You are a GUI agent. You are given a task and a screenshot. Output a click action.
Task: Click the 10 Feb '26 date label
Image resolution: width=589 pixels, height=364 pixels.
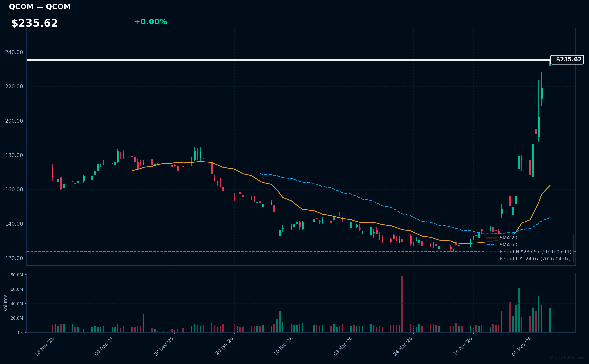coord(283,346)
